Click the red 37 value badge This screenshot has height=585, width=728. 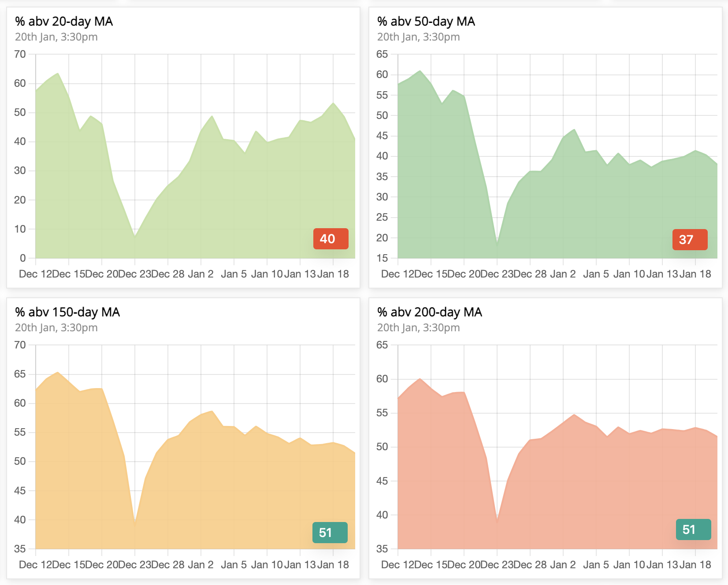[690, 240]
